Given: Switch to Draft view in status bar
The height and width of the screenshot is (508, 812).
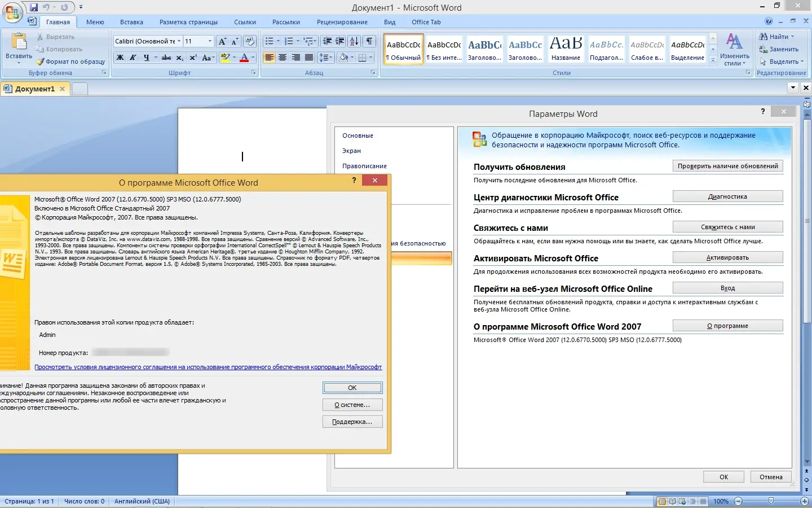Looking at the screenshot, I should click(x=703, y=501).
